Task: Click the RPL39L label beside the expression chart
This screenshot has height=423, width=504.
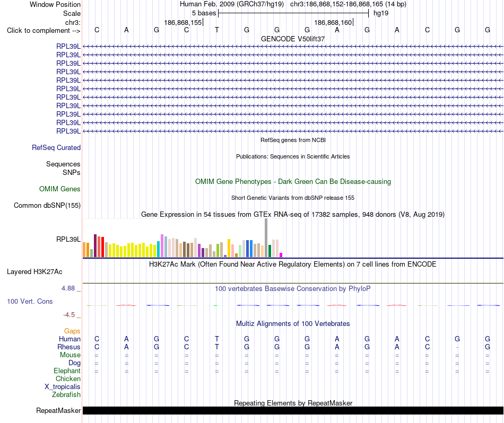Action: coord(68,239)
